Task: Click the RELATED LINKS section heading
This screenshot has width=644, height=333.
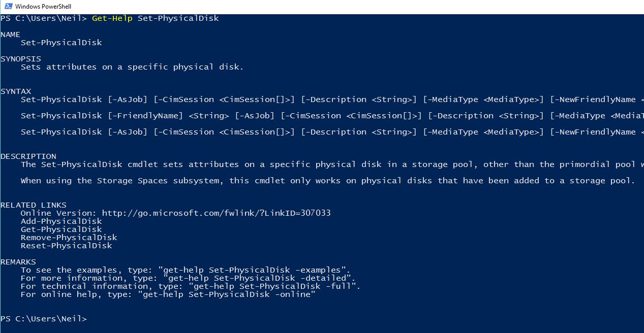Action: point(33,205)
